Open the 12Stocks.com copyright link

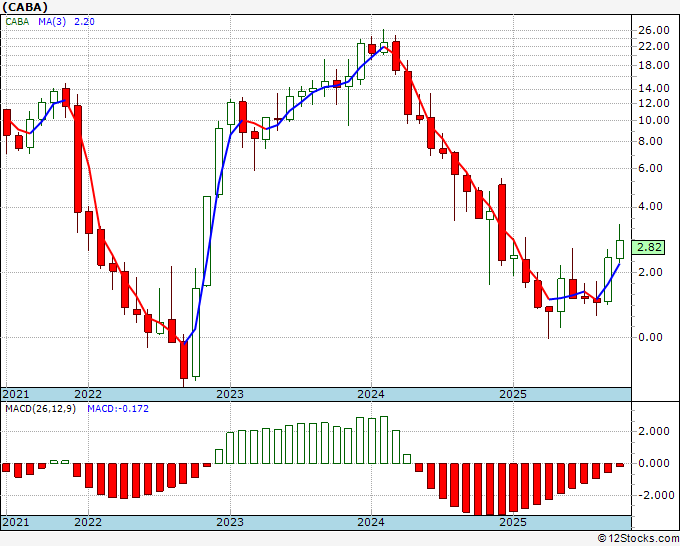pos(638,539)
